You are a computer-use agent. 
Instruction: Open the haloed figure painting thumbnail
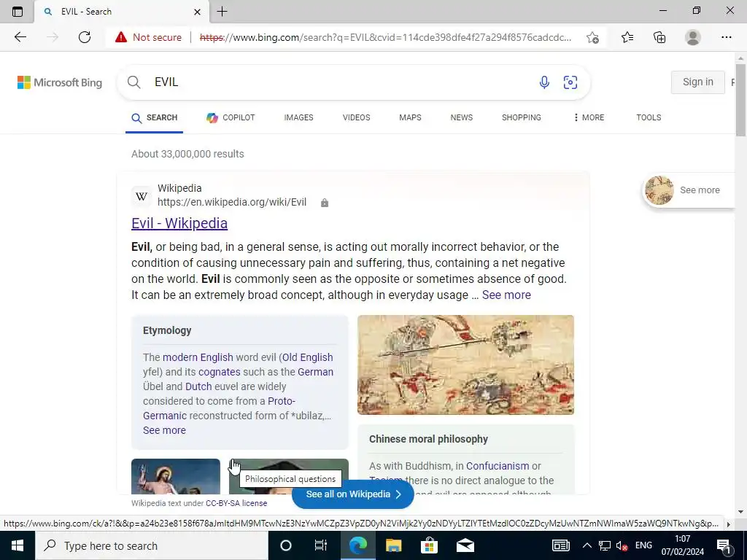point(176,476)
